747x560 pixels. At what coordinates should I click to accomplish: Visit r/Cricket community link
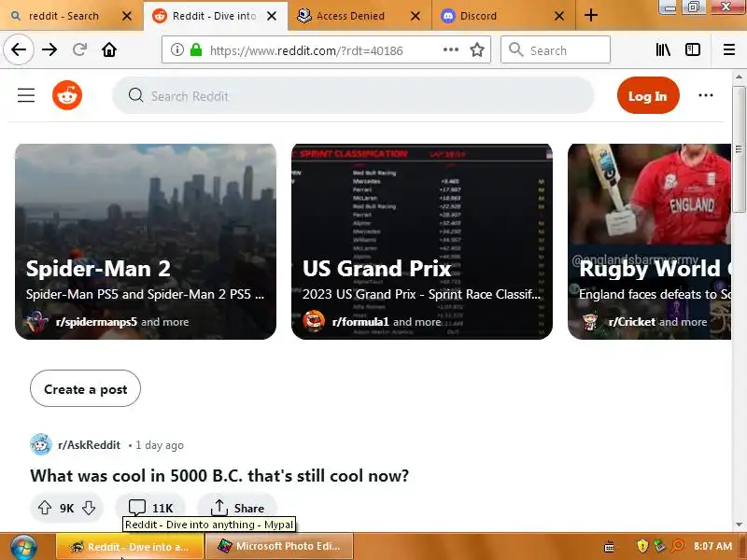click(632, 322)
